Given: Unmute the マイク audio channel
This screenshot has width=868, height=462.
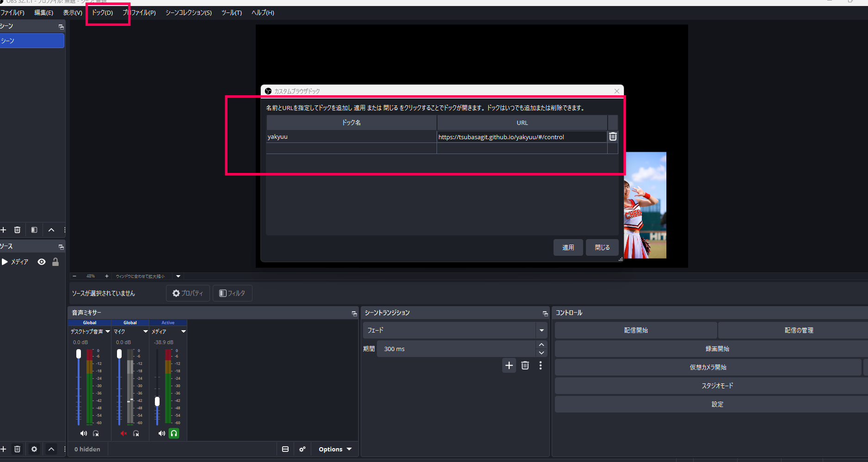Looking at the screenshot, I should point(123,433).
